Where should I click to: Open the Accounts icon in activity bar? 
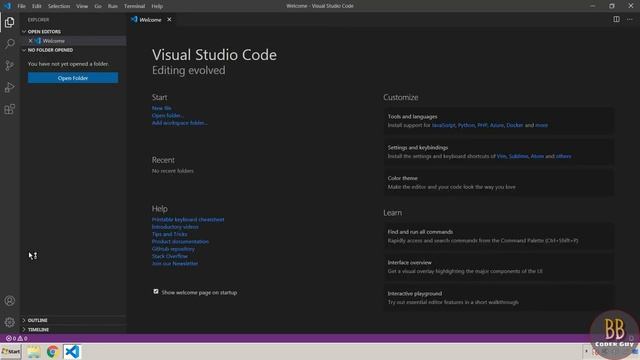click(10, 301)
